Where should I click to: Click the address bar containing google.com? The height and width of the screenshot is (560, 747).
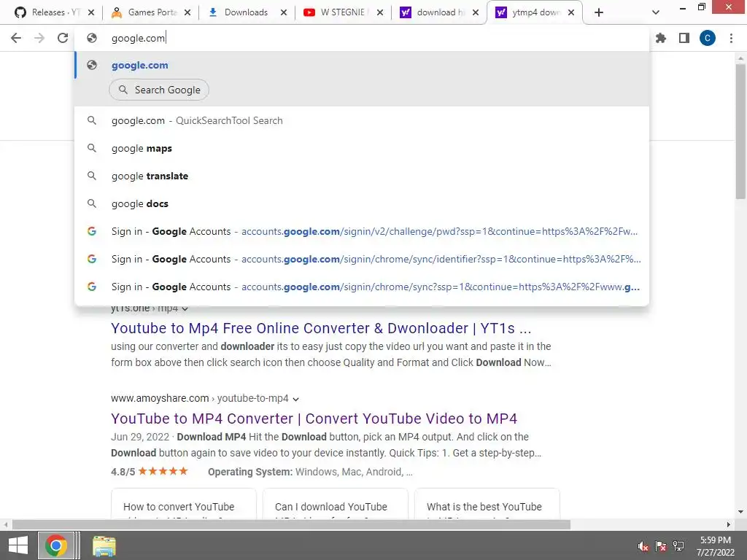362,38
